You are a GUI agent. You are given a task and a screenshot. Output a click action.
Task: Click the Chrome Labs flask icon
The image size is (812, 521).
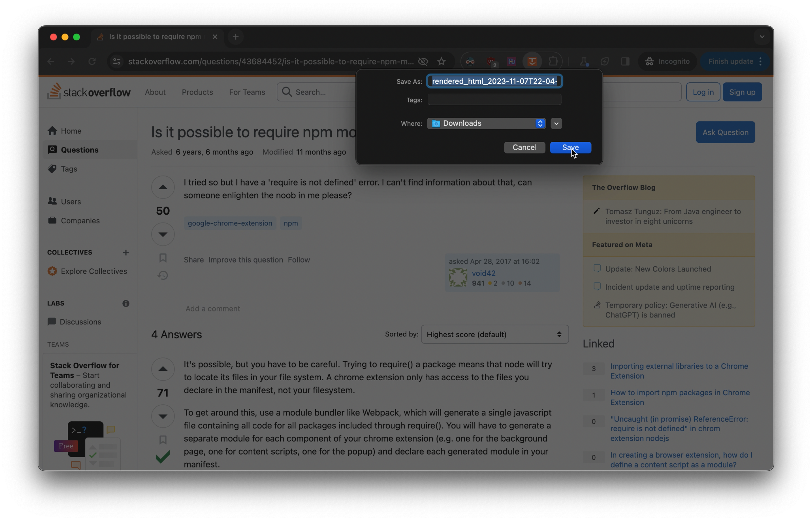(583, 61)
